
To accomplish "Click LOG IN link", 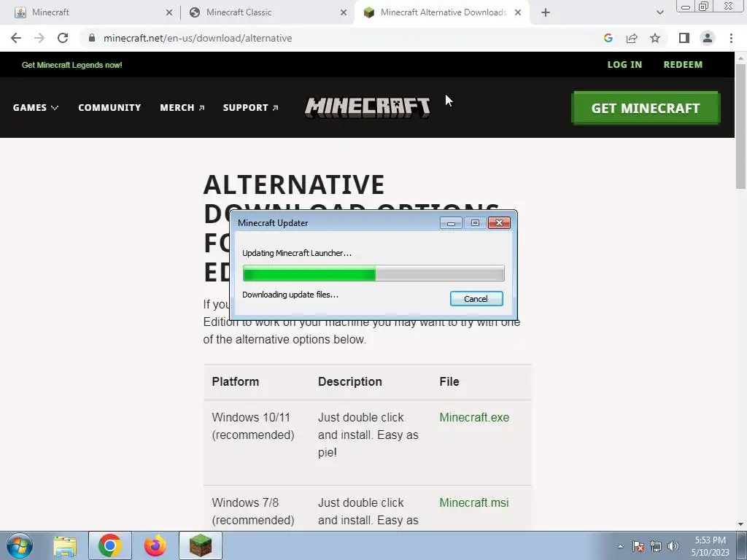I will pyautogui.click(x=624, y=65).
